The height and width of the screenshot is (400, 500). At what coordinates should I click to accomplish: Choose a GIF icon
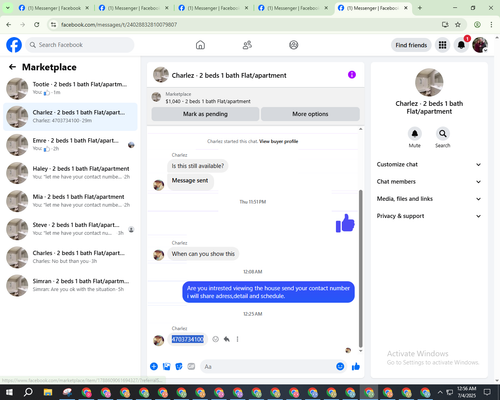(x=191, y=367)
